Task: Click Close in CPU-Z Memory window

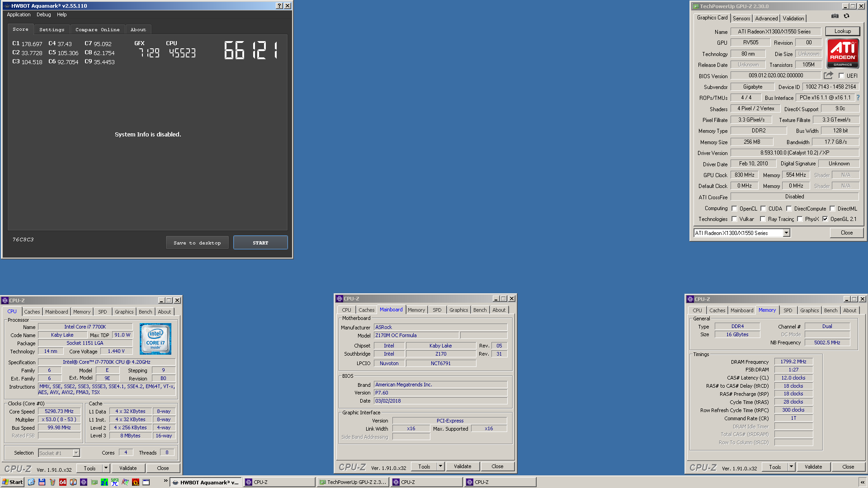Action: pos(848,467)
